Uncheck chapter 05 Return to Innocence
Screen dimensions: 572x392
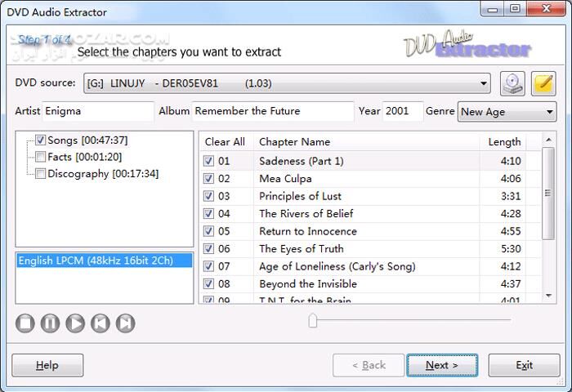(x=208, y=231)
